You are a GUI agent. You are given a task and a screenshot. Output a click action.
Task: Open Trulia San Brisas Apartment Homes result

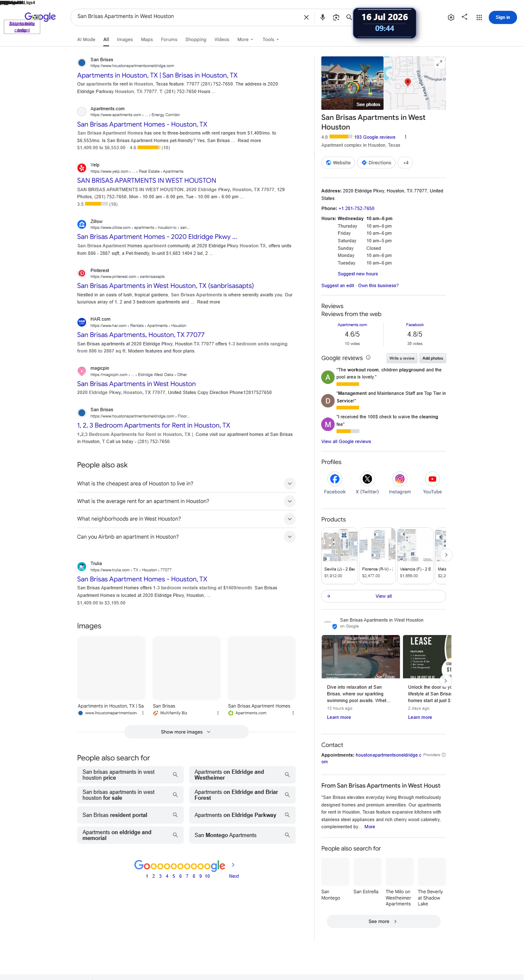pos(142,579)
